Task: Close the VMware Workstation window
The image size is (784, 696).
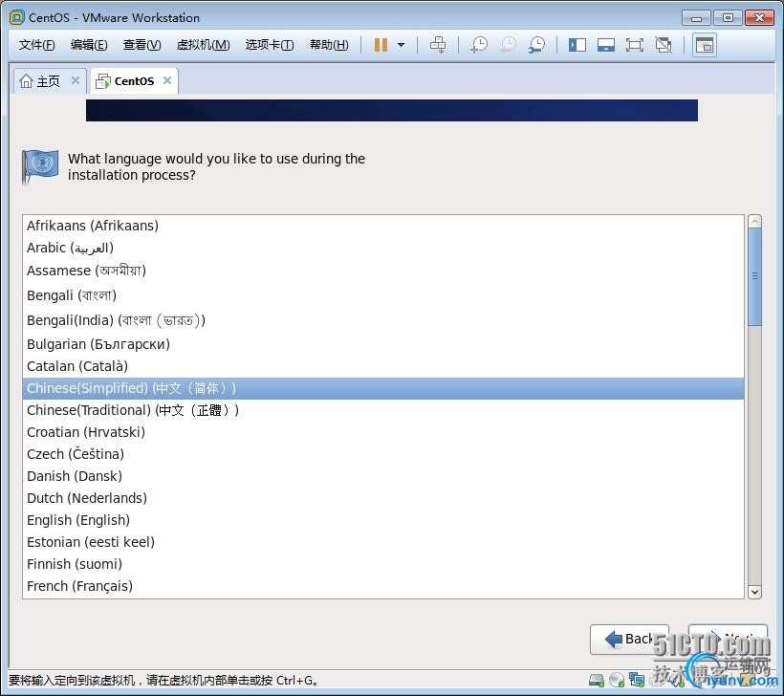Action: click(759, 18)
